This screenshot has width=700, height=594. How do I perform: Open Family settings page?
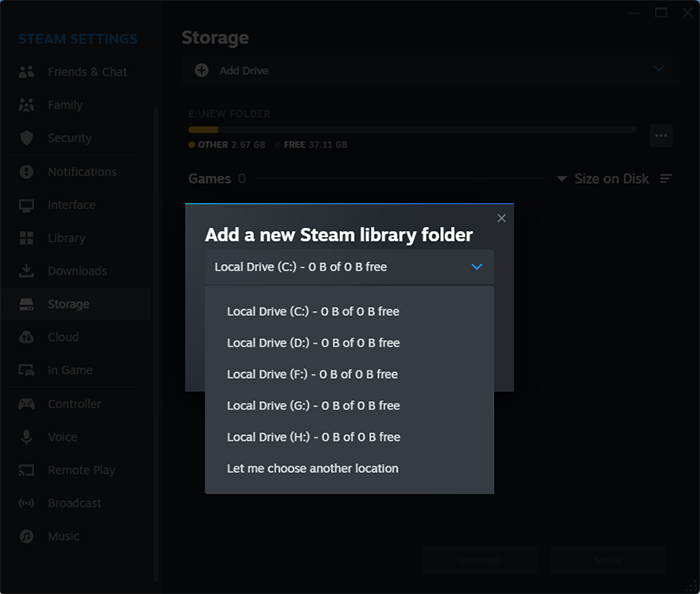[76, 105]
